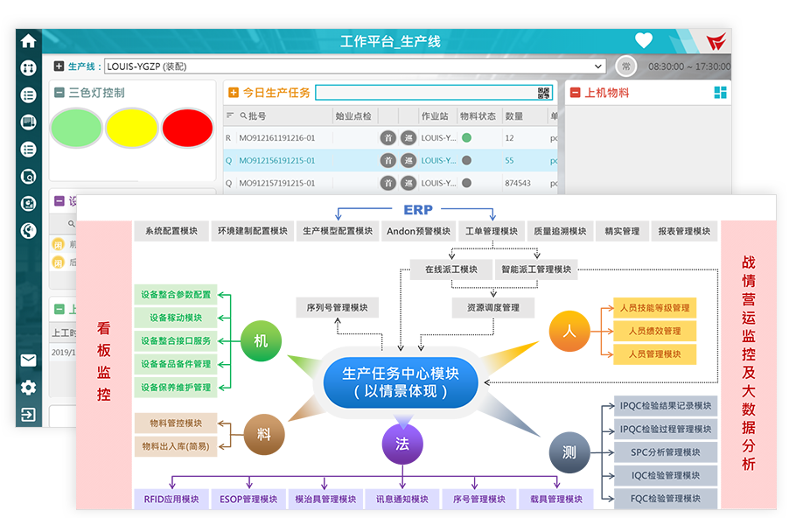Expand the 今日生产任务 panel plus icon
Screen dimensions: 789x532
pyautogui.click(x=233, y=93)
